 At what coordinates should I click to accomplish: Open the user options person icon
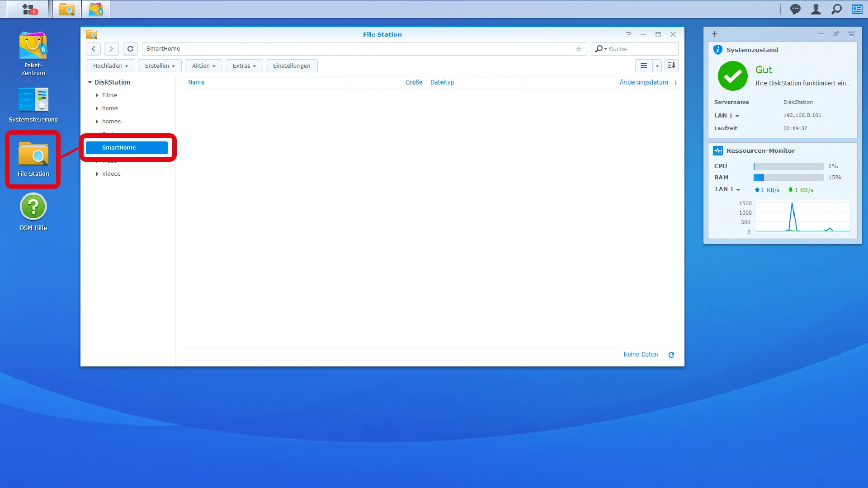816,9
